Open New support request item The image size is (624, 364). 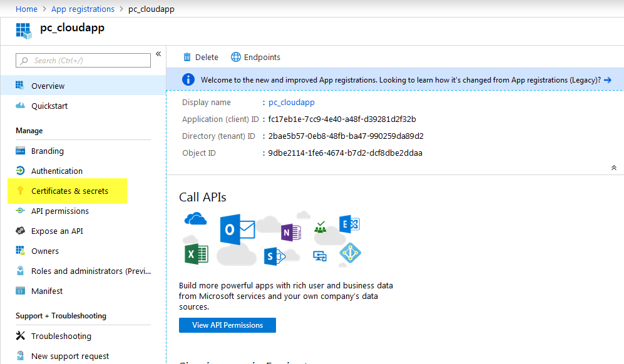[x=70, y=356]
